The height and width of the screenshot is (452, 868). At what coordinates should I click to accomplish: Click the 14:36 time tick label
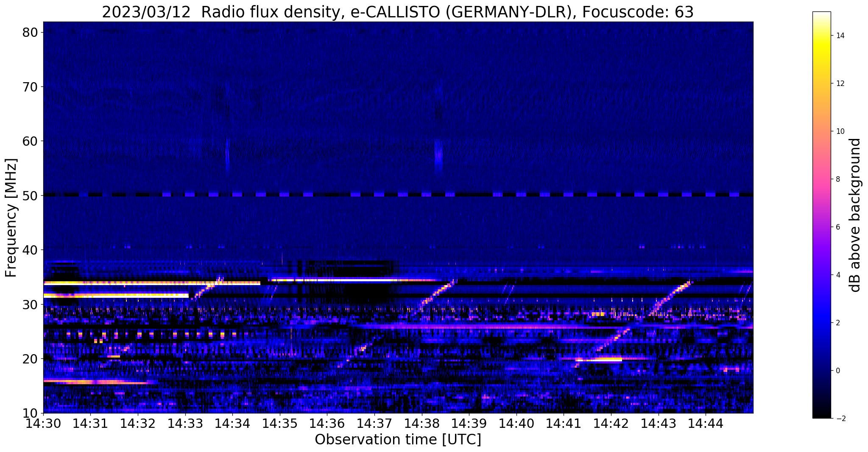327,424
